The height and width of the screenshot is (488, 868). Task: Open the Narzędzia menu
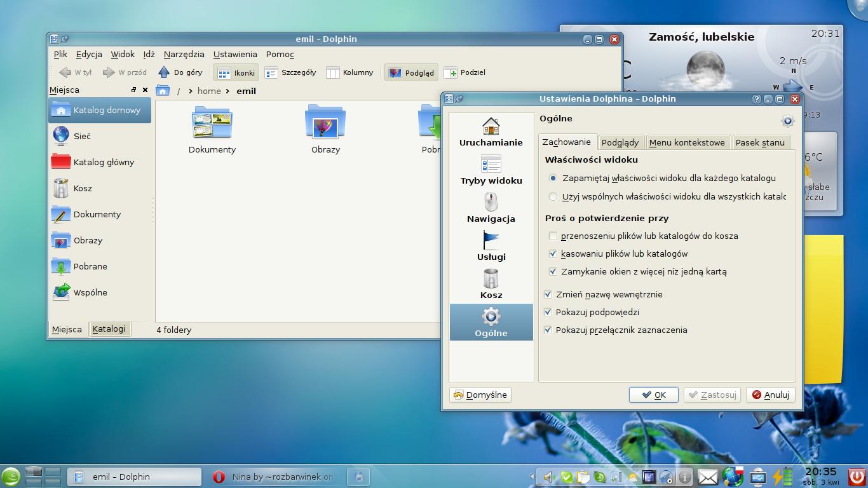pyautogui.click(x=184, y=55)
